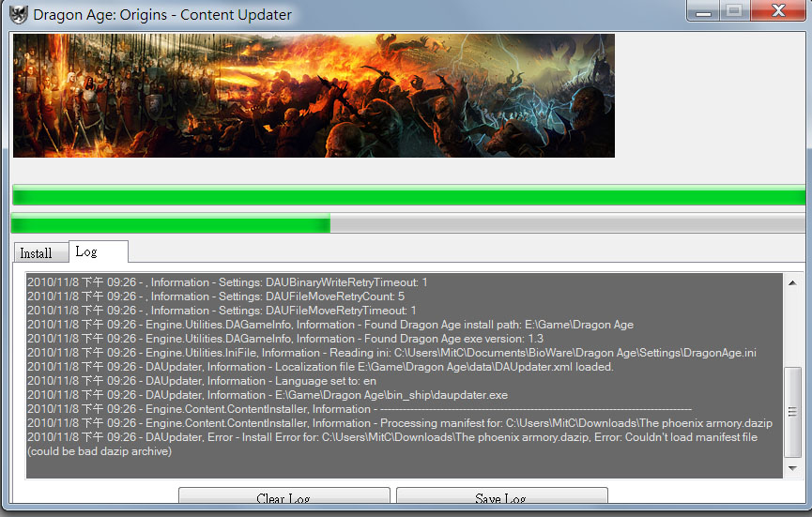
Task: Click the full overall progress bar
Action: (409, 195)
